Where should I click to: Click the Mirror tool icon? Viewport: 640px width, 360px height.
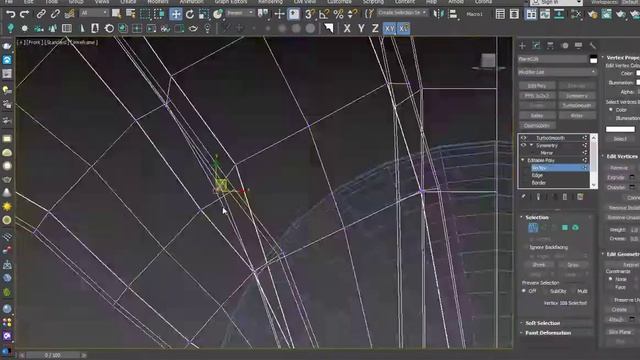(x=439, y=14)
